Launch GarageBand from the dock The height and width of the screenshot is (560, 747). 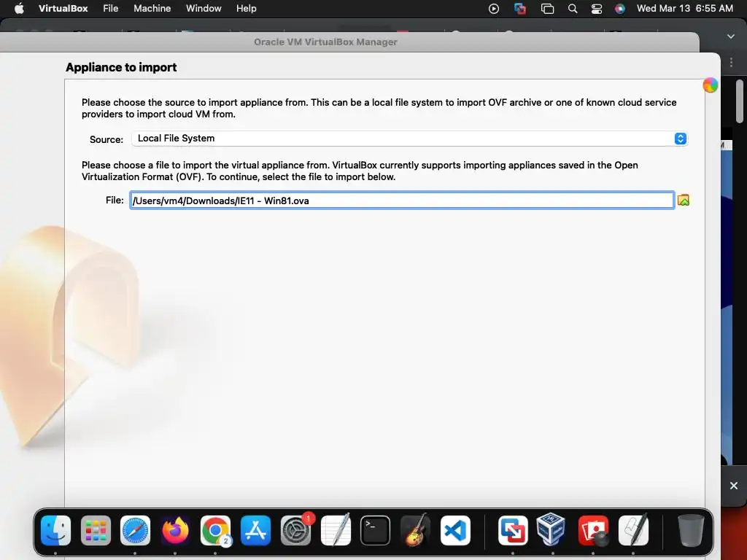coord(415,530)
